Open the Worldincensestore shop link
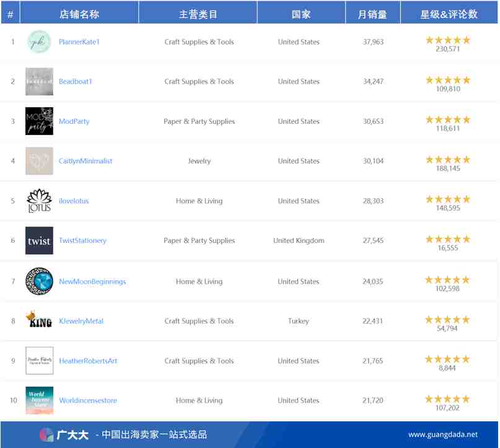 88,400
